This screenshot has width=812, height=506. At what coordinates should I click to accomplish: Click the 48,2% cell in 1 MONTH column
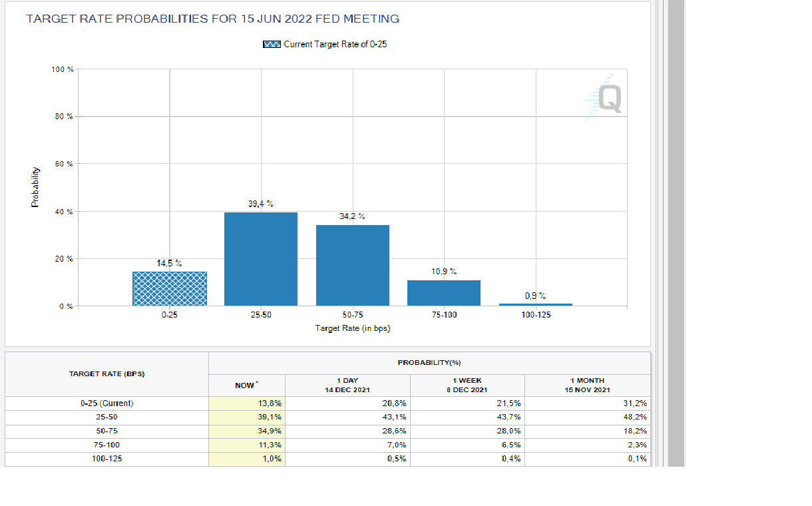pos(588,417)
